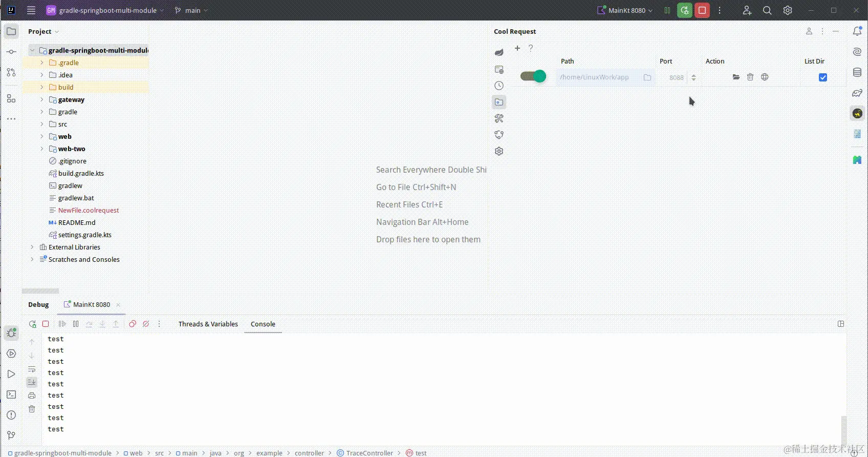Switch to Console tab
Image resolution: width=868 pixels, height=457 pixels.
263,324
